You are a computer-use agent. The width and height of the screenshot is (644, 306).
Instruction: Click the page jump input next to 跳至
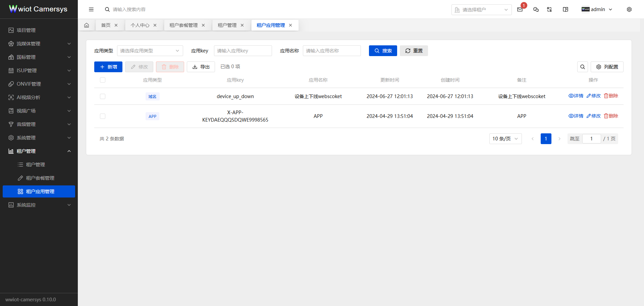pyautogui.click(x=592, y=138)
